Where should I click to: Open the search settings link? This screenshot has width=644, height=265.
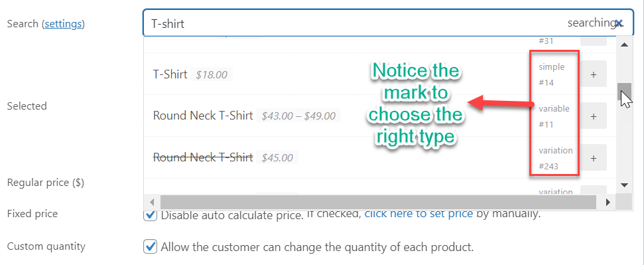pyautogui.click(x=63, y=24)
